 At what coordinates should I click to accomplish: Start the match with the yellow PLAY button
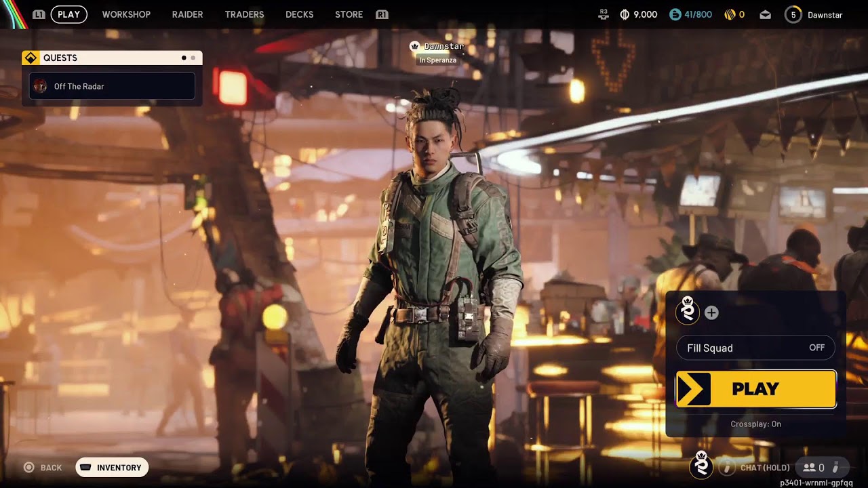(756, 389)
